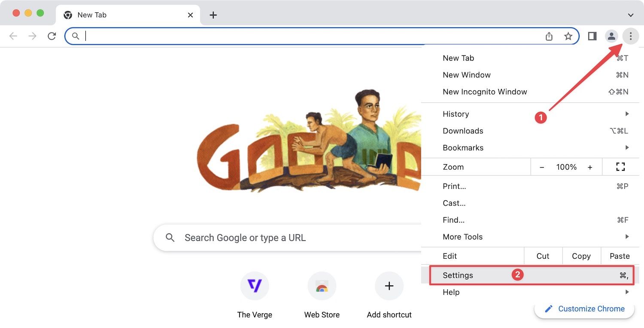The height and width of the screenshot is (328, 644).
Task: Open The Verge shortcut
Action: 255,286
